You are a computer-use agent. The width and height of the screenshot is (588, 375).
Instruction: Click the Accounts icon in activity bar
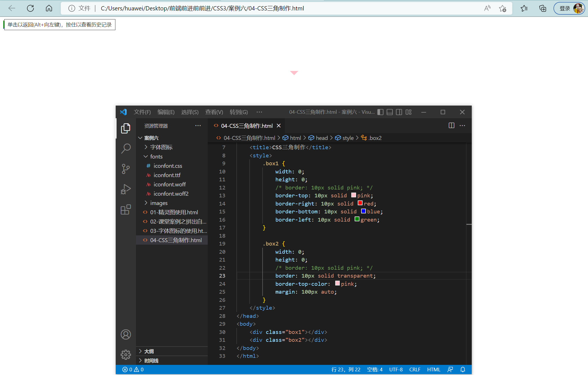coord(126,334)
